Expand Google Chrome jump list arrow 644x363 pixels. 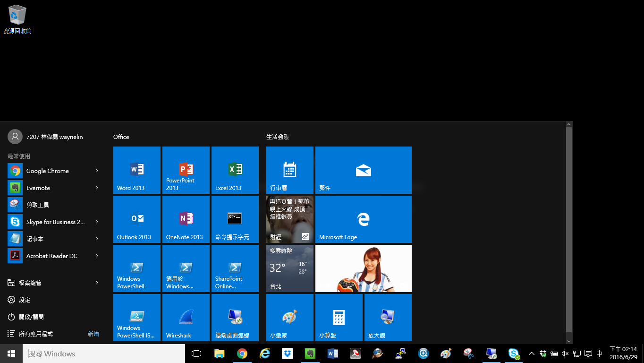[97, 171]
